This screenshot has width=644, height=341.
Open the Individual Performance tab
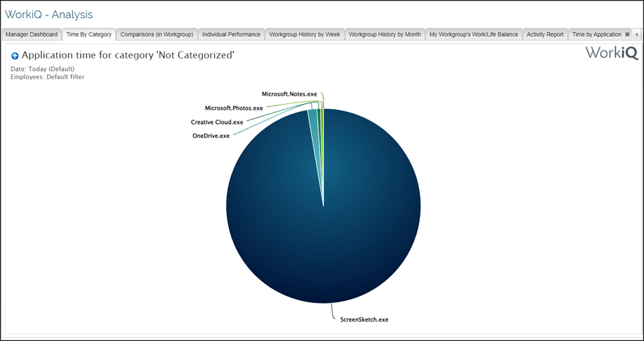[231, 34]
